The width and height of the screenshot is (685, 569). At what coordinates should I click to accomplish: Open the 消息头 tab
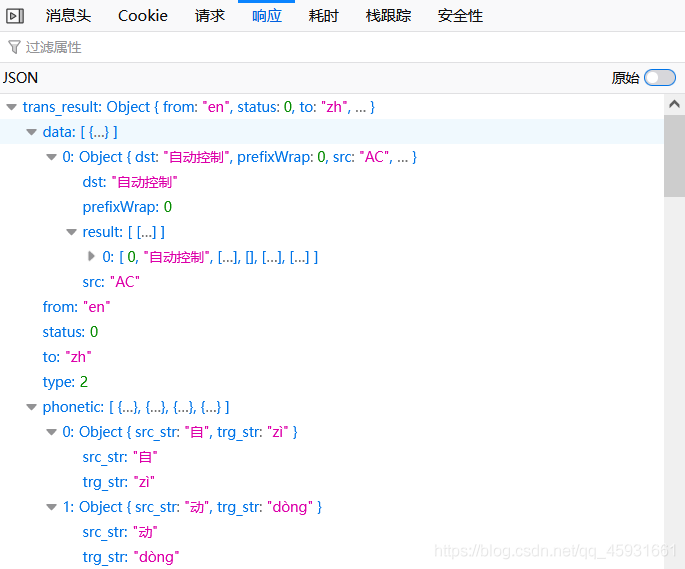68,16
